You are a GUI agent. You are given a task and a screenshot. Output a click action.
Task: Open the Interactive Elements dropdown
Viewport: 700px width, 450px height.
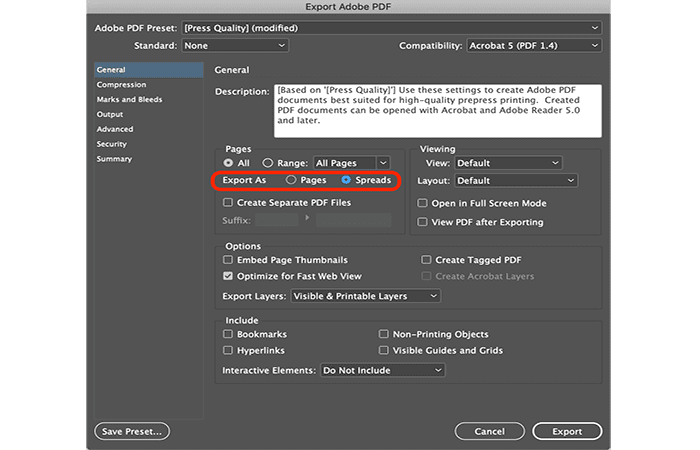[382, 370]
